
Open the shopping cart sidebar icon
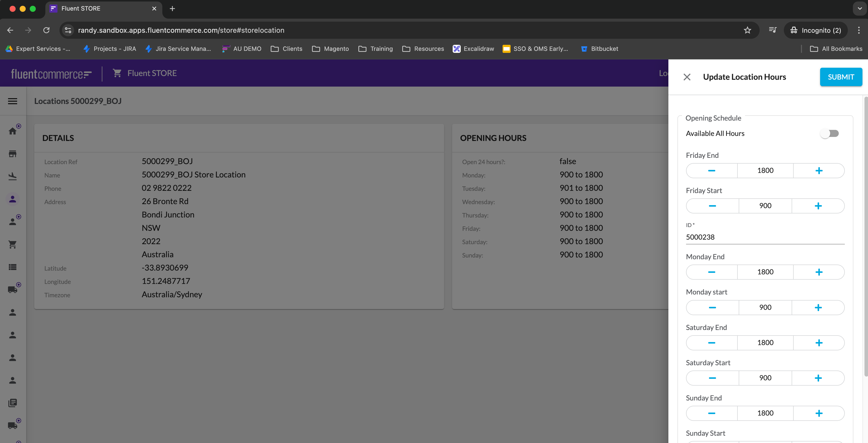12,244
